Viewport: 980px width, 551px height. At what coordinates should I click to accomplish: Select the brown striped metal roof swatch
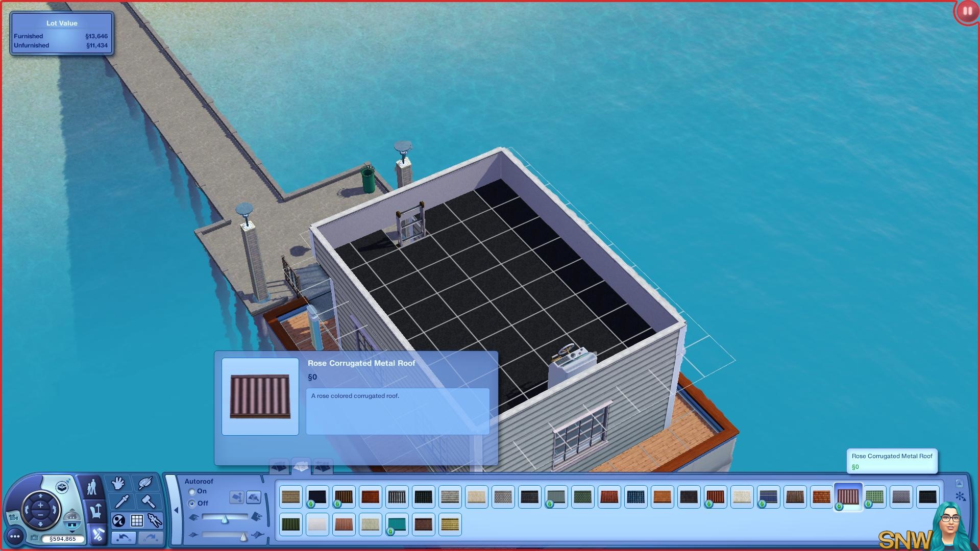pos(344,497)
